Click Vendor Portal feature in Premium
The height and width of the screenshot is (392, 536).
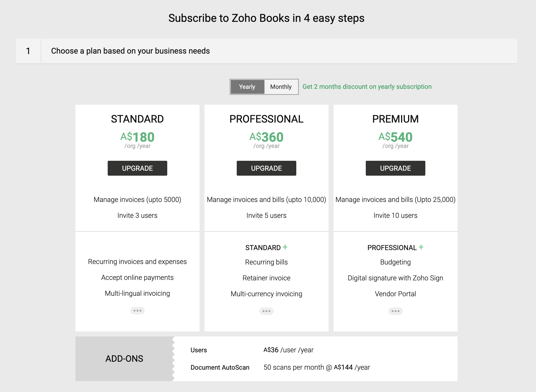(x=395, y=294)
